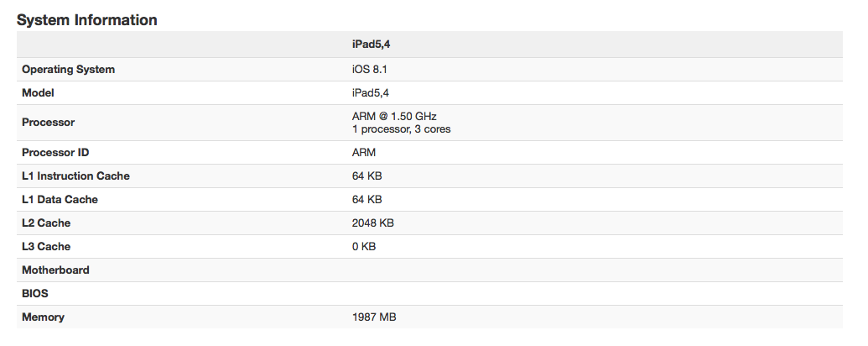The image size is (868, 346).
Task: Click the Motherboard row label
Action: point(55,270)
